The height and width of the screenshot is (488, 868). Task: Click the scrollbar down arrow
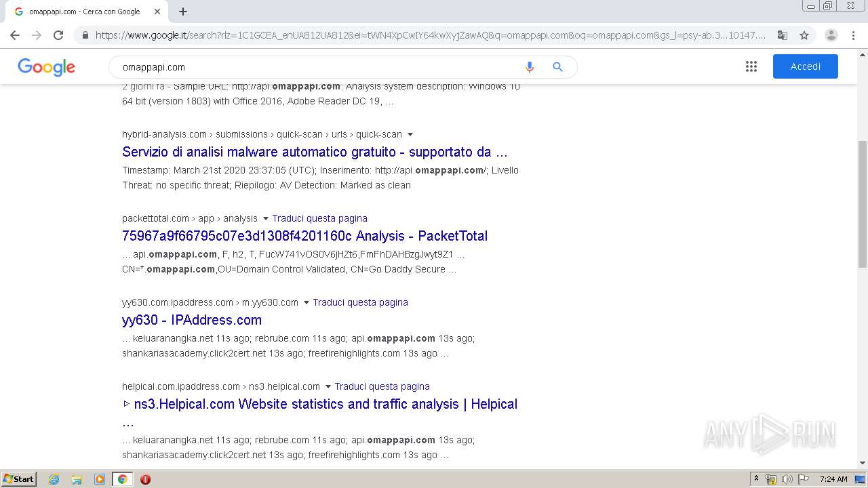coord(862,463)
